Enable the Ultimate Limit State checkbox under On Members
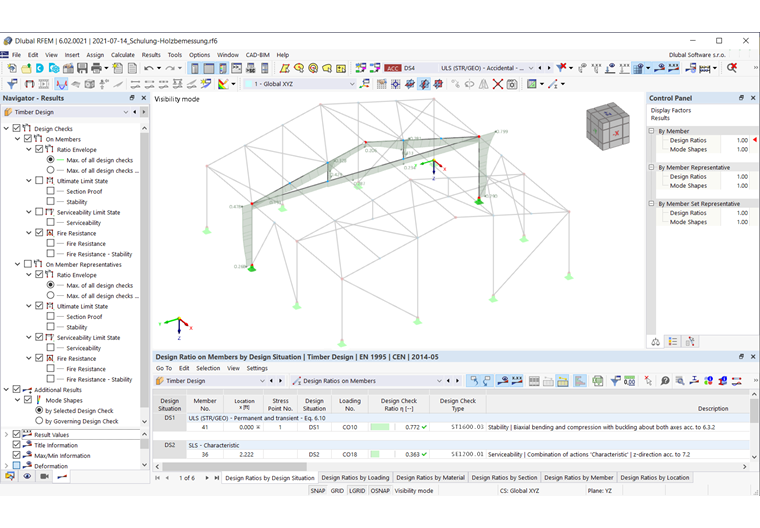The height and width of the screenshot is (528, 760). tap(39, 180)
